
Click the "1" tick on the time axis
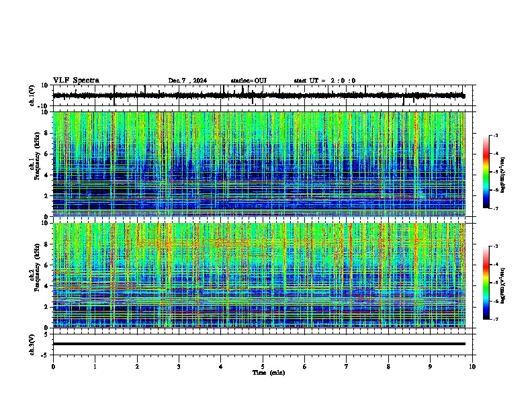(x=95, y=367)
